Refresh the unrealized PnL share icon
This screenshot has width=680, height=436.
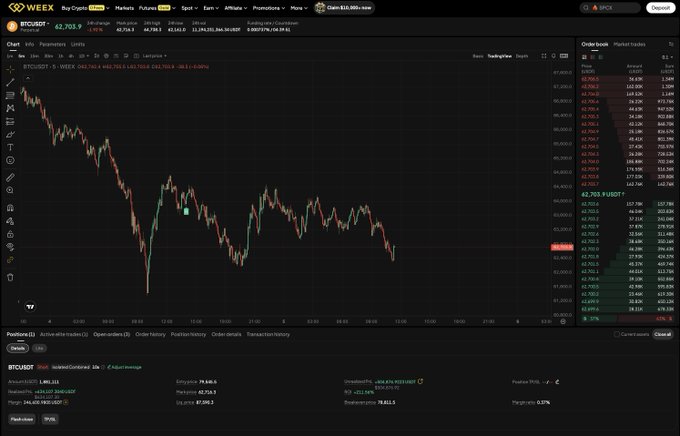pyautogui.click(x=420, y=381)
